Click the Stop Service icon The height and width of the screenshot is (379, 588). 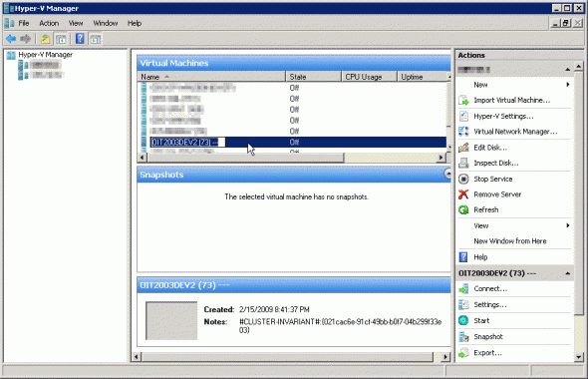click(463, 179)
